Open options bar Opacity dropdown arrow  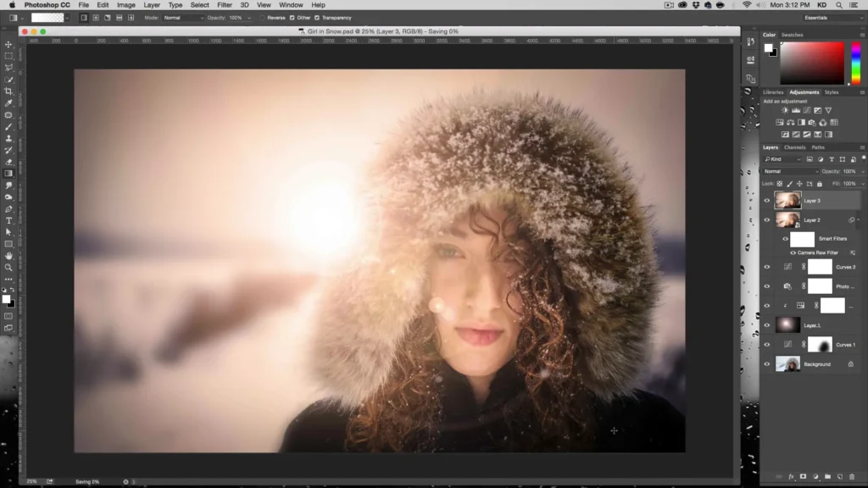[x=249, y=19]
